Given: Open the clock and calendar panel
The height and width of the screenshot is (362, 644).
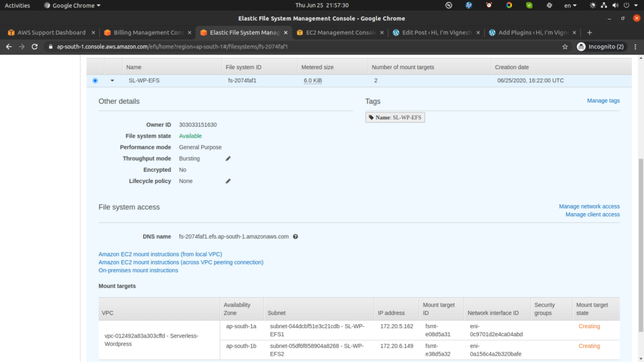Looking at the screenshot, I should tap(321, 5).
